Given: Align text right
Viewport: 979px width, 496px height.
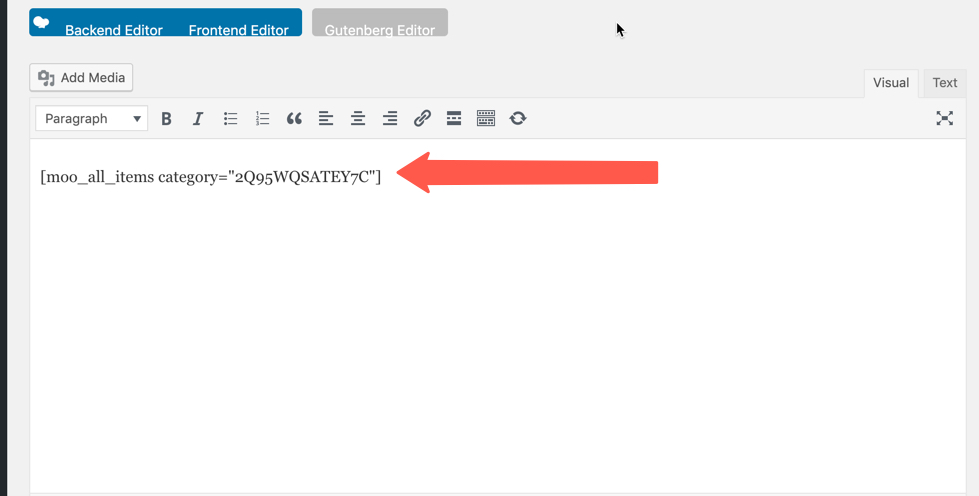Looking at the screenshot, I should coord(390,118).
